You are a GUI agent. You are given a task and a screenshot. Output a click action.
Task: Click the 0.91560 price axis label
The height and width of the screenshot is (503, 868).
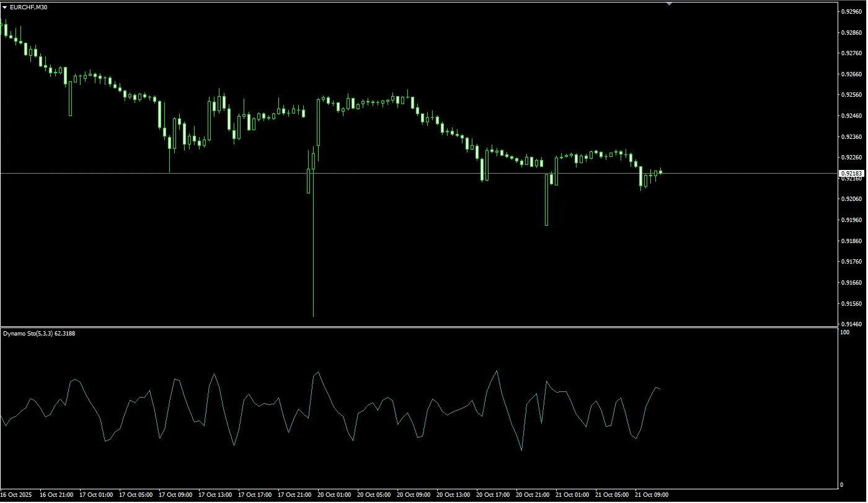pos(851,304)
